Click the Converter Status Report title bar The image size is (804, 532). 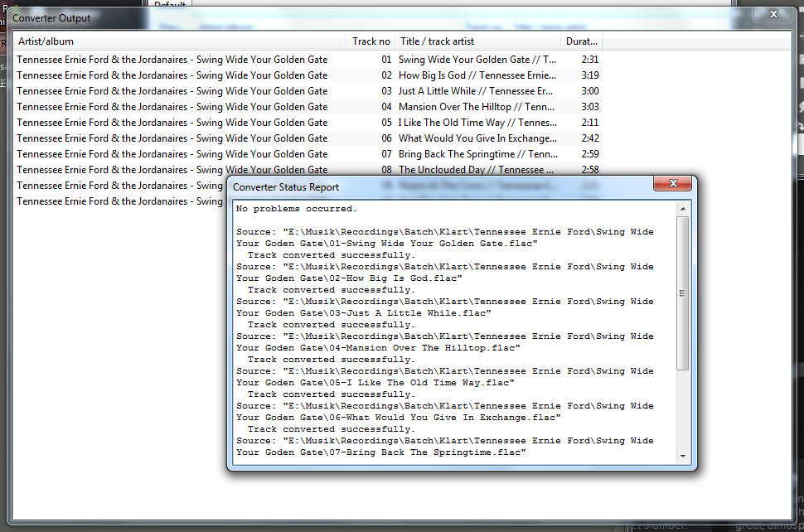coord(441,187)
